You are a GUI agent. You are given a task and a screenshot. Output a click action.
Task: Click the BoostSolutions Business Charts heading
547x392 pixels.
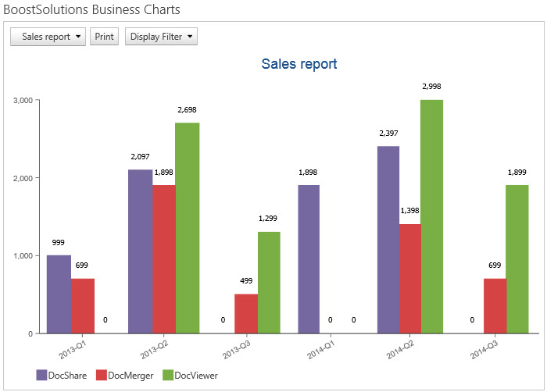[x=92, y=10]
